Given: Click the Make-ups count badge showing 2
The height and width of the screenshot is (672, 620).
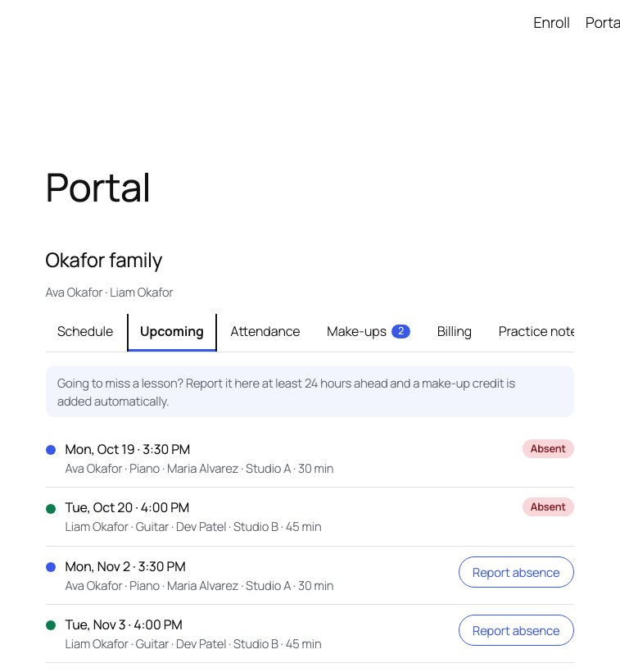Looking at the screenshot, I should (x=401, y=331).
